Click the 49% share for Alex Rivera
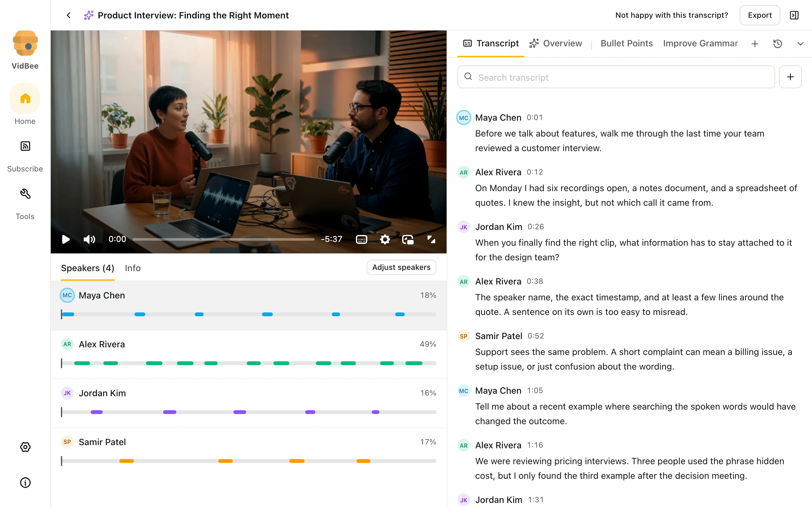 pyautogui.click(x=428, y=344)
